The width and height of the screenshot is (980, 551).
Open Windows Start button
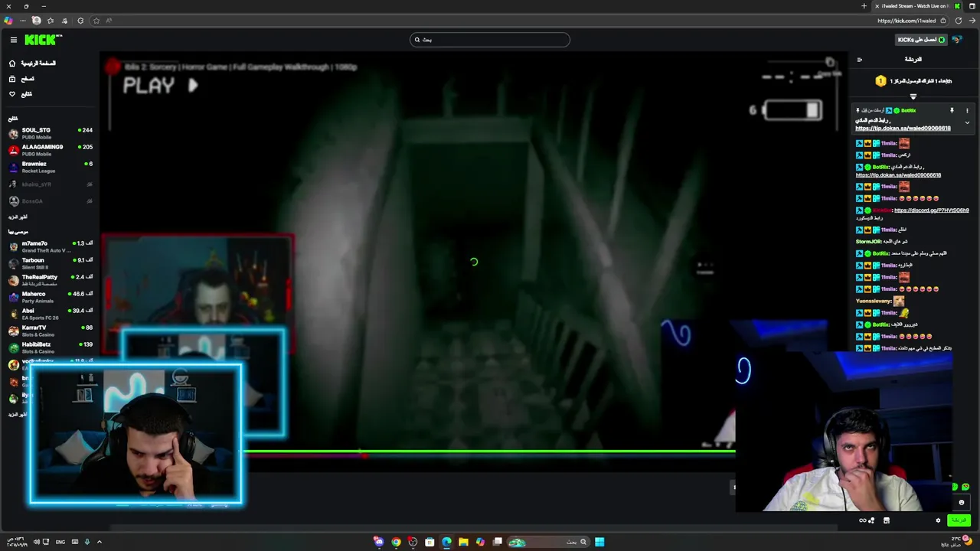(599, 542)
